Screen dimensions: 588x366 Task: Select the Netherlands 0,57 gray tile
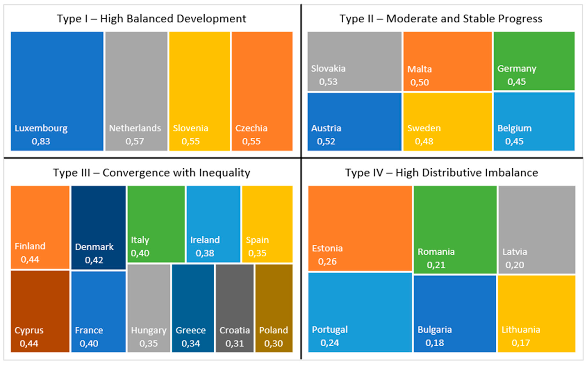pos(136,91)
